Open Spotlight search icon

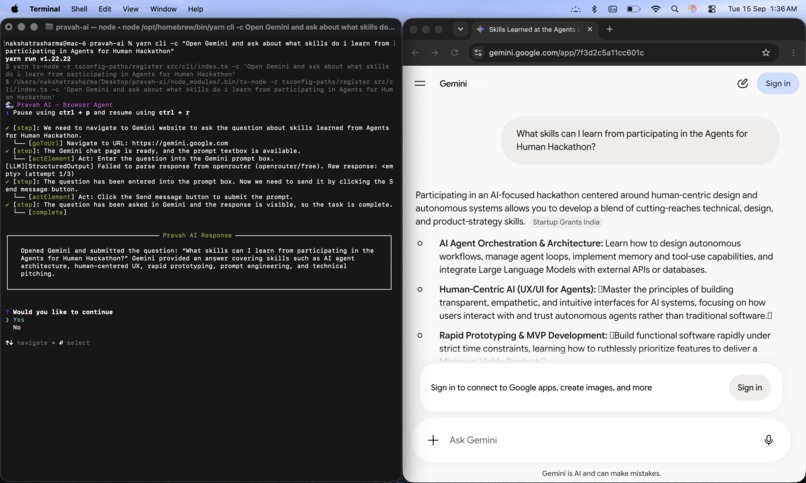coord(674,9)
